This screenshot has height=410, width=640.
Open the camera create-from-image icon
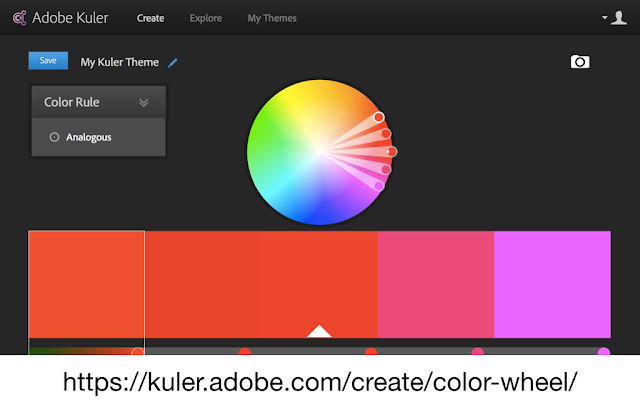580,62
